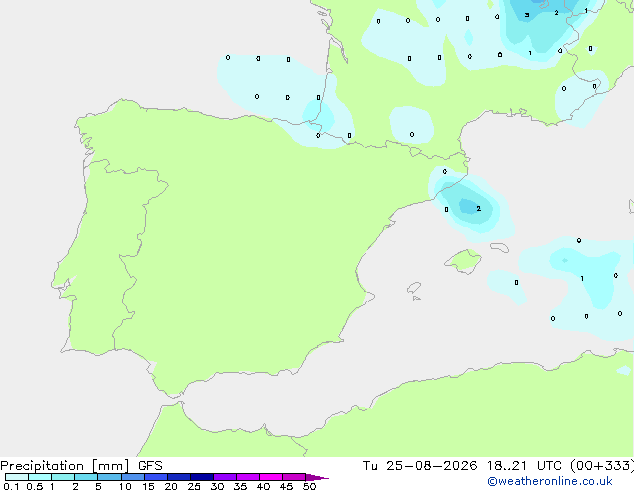Click the "0.5" legend scale label
This screenshot has height=490, width=634.
point(35,486)
